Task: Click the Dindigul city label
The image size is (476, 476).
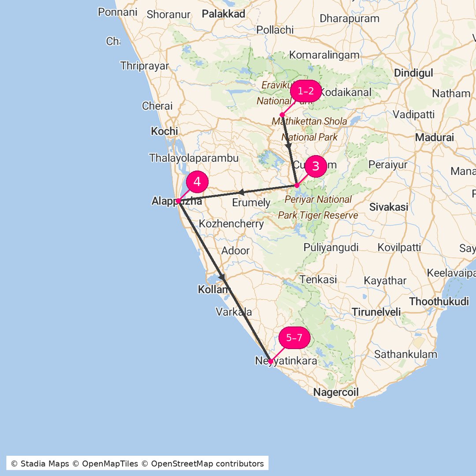Action: tap(413, 73)
